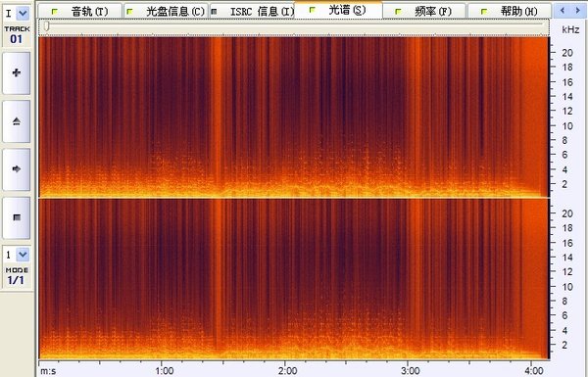Image resolution: width=588 pixels, height=377 pixels.
Task: Click the right arrow play button
Action: 17,169
